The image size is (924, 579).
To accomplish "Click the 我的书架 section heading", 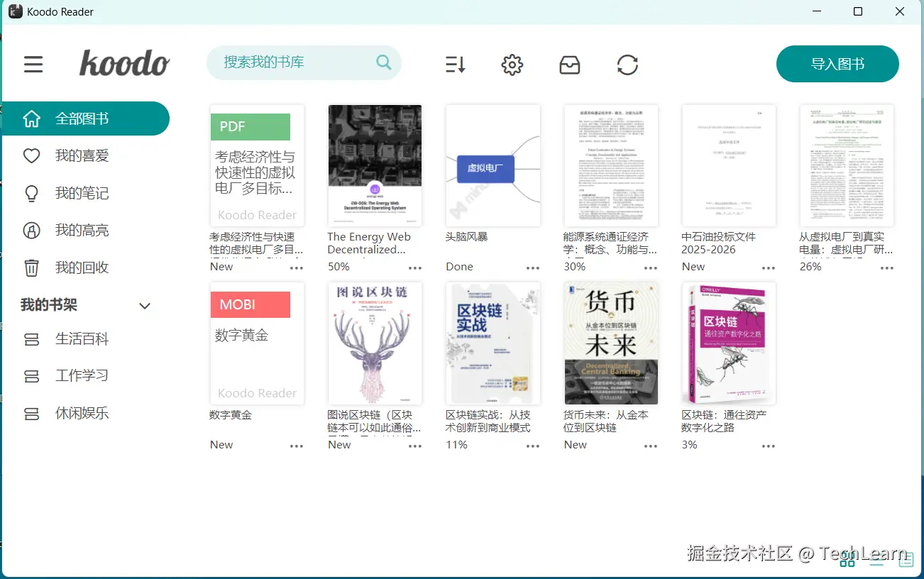I will point(49,305).
